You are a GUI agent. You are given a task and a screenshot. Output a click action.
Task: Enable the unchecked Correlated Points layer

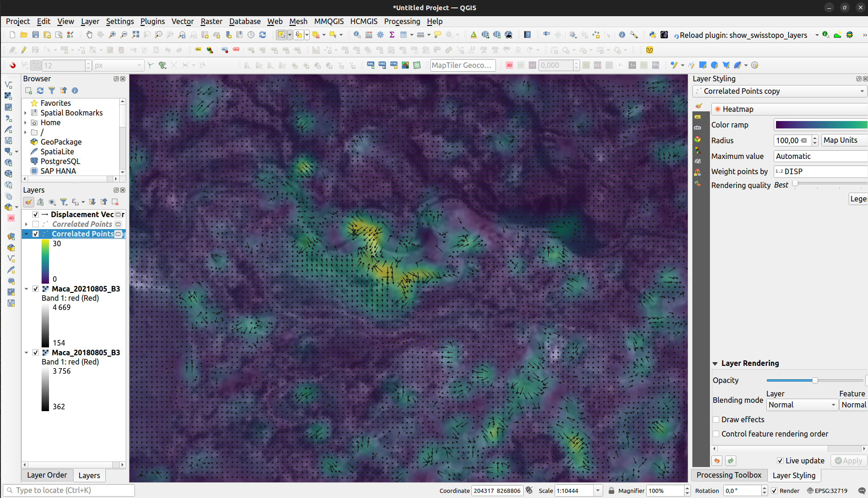(36, 224)
